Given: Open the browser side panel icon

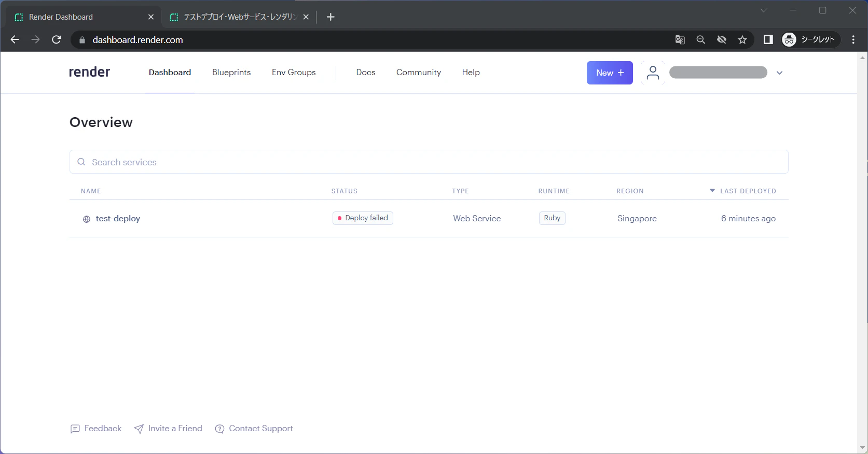Looking at the screenshot, I should pyautogui.click(x=768, y=40).
